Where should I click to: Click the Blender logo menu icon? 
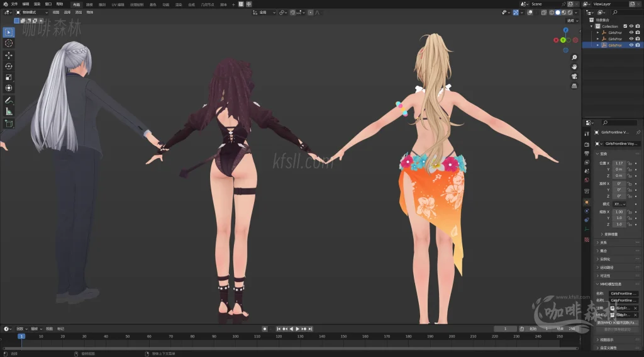5,4
